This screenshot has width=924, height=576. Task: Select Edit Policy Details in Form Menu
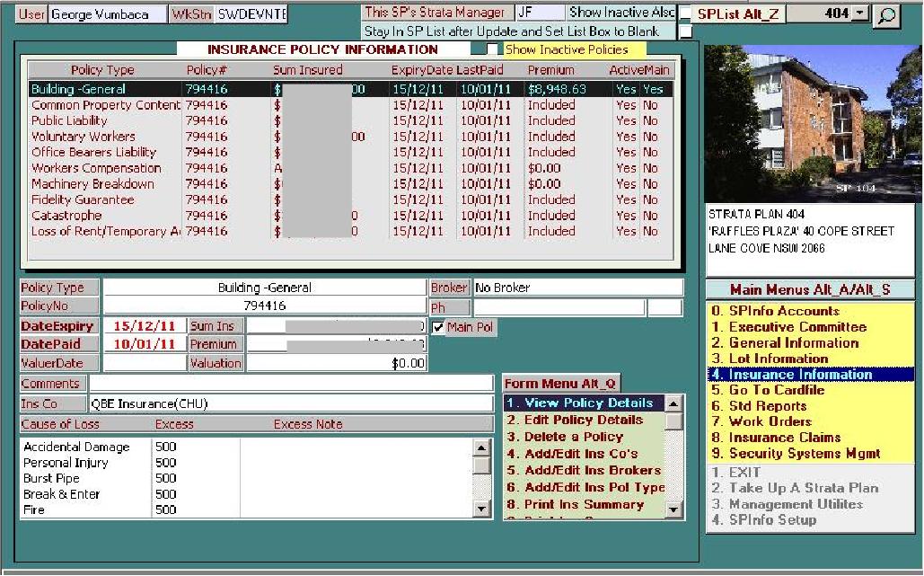pos(583,420)
